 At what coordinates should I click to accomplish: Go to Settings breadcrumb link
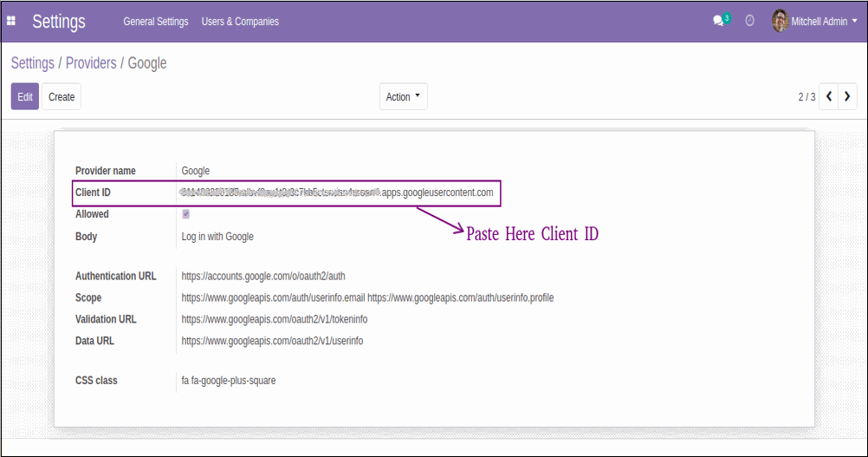point(33,63)
